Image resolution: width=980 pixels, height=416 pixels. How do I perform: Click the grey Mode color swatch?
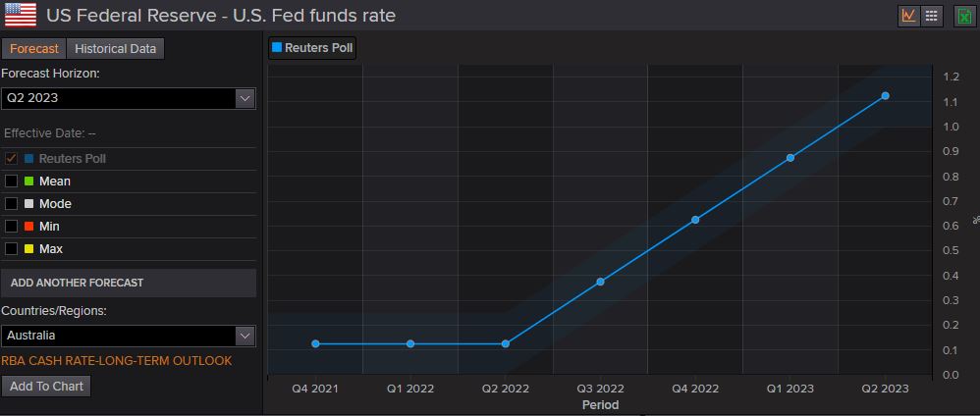(x=28, y=204)
